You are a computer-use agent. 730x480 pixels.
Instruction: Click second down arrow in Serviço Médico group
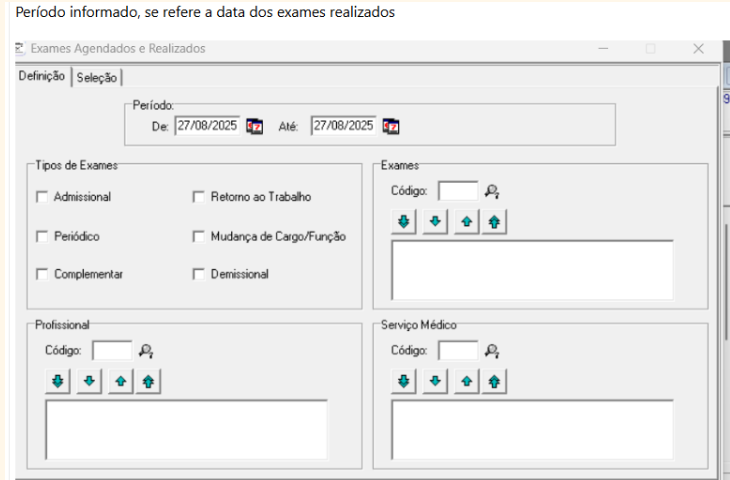pos(434,381)
